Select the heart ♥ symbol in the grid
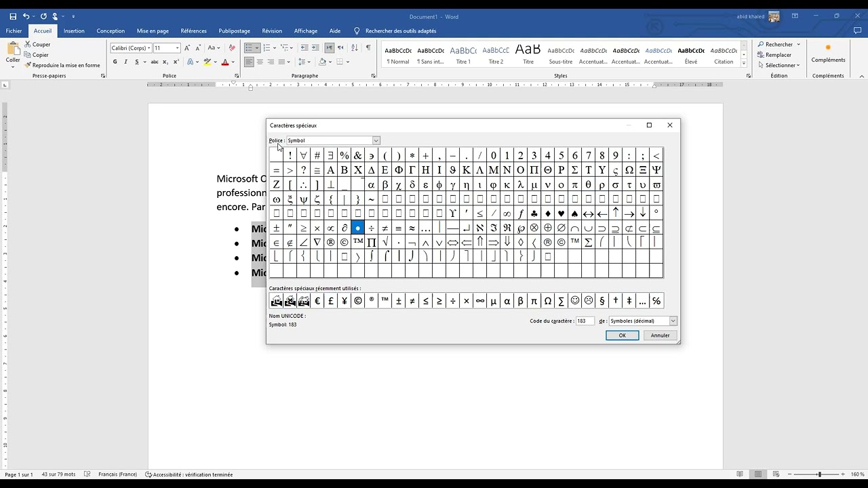This screenshot has width=868, height=488. coord(561,213)
